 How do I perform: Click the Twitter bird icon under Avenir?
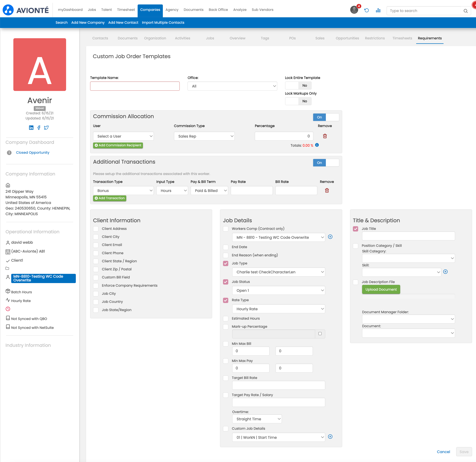(46, 128)
